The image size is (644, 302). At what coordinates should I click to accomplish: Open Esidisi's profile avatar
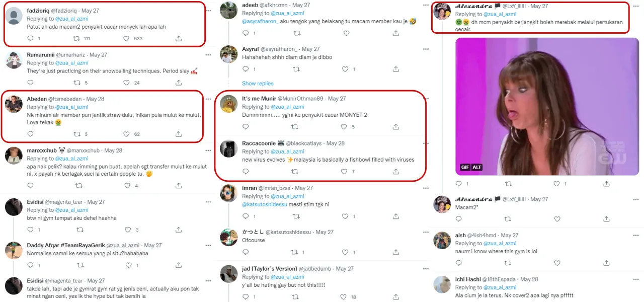click(14, 207)
